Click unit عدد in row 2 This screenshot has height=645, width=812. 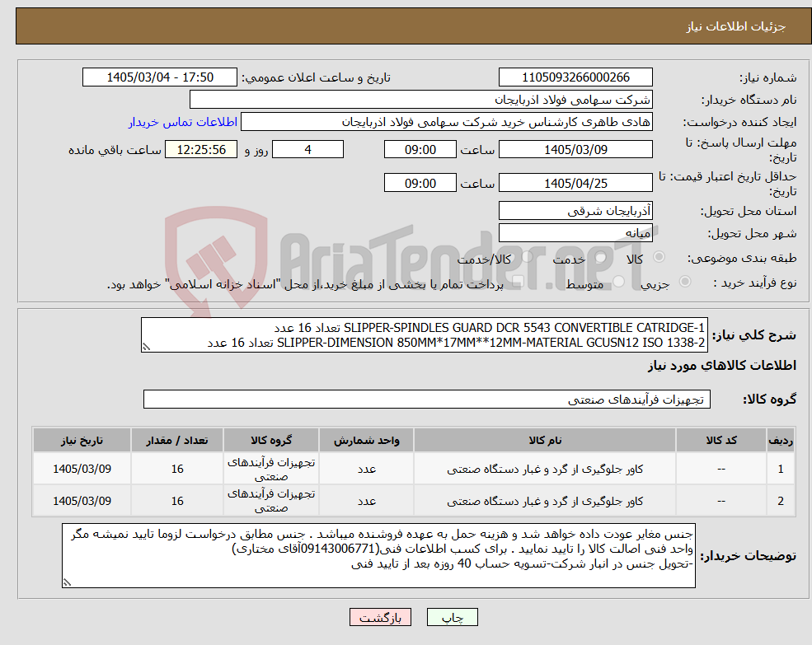pos(367,501)
